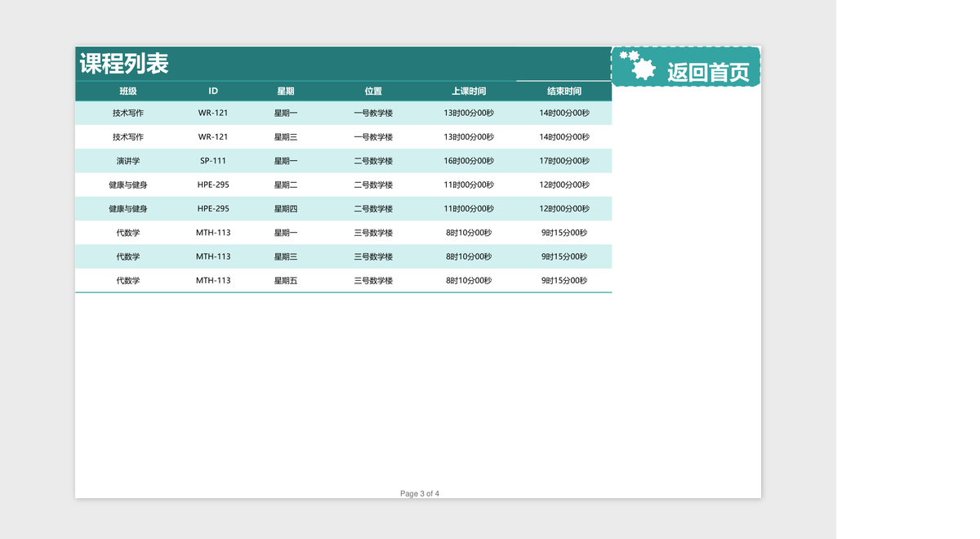Screen dimensions: 980x539
Task: Click the Page 3 of 4 footer
Action: 420,493
